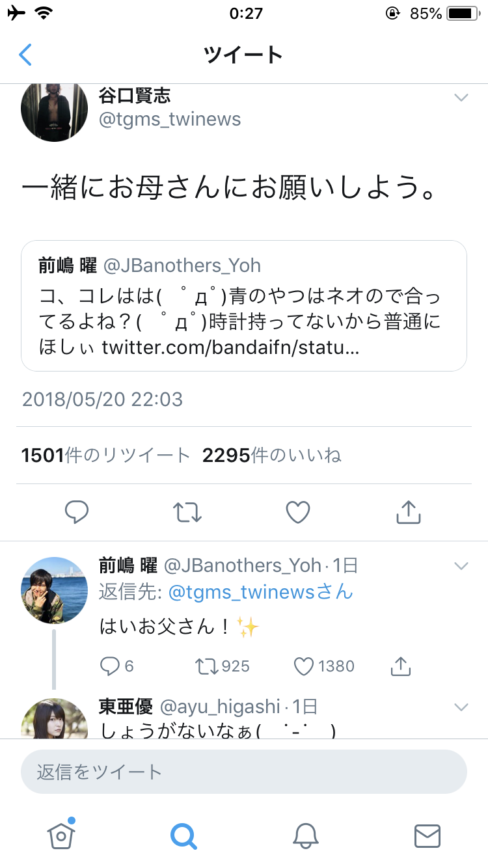Open the Home tab in bottom bar
This screenshot has width=488, height=868.
click(61, 835)
